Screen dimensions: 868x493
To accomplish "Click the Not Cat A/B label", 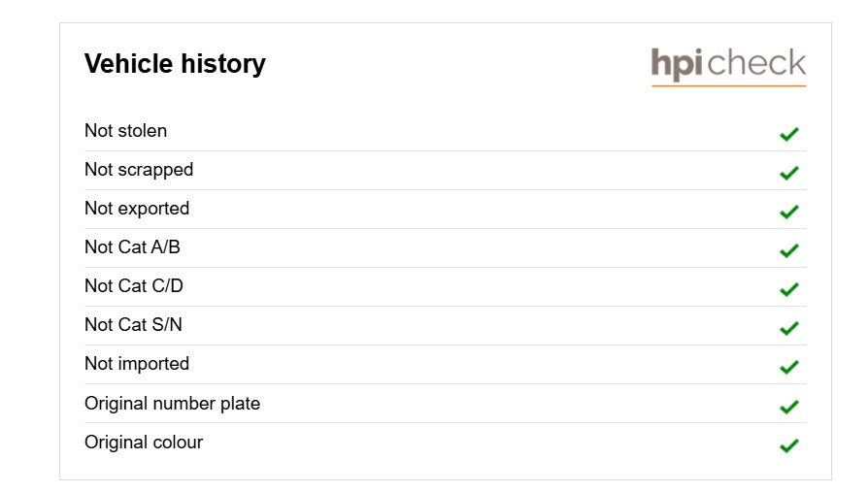I will coord(132,246).
